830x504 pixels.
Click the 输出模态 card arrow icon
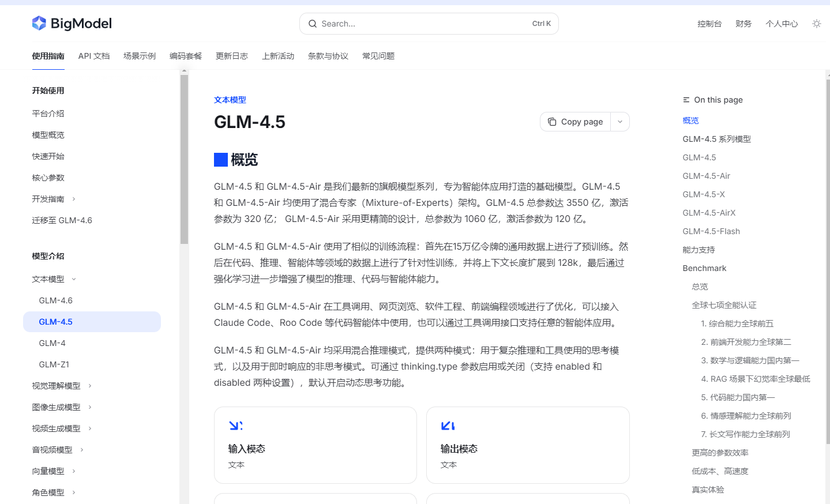click(448, 426)
